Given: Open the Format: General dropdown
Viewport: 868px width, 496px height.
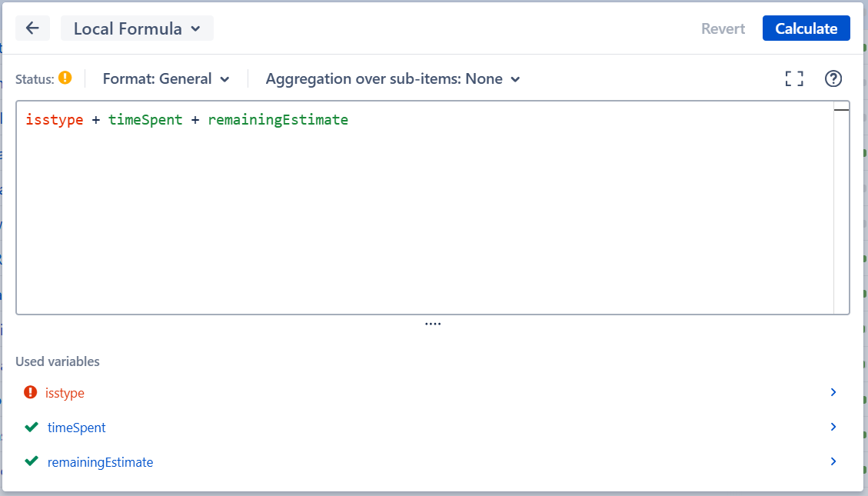Looking at the screenshot, I should pyautogui.click(x=166, y=78).
